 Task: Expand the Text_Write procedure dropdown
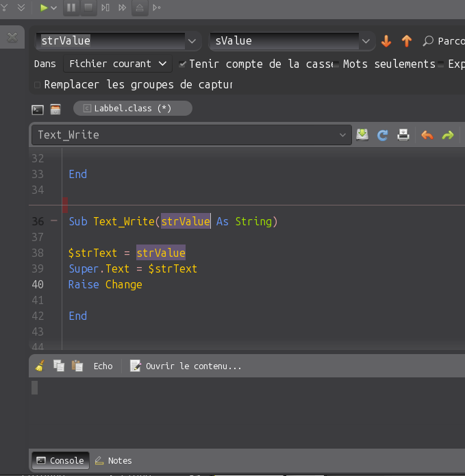[x=343, y=135]
